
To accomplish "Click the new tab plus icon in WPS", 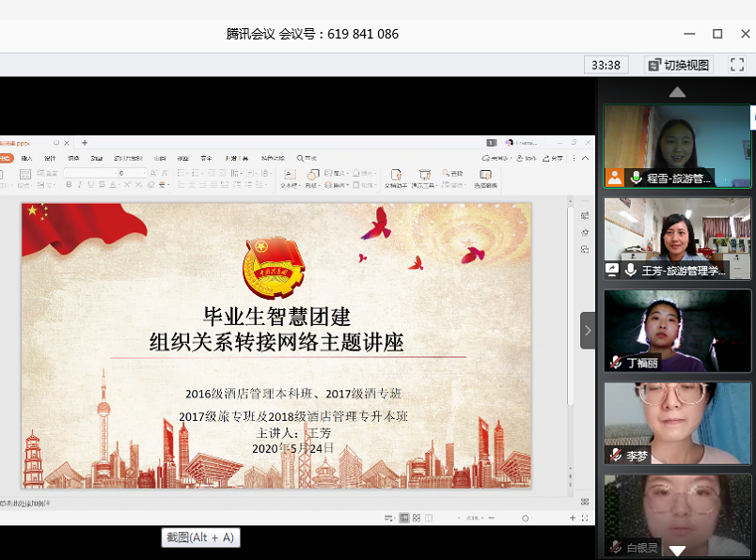I will [85, 143].
